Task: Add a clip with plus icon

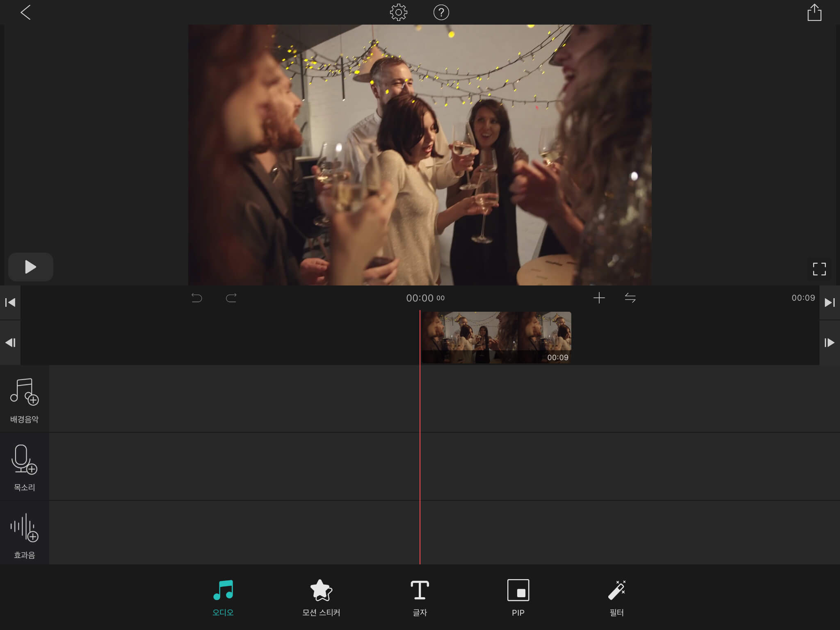Action: pos(599,298)
